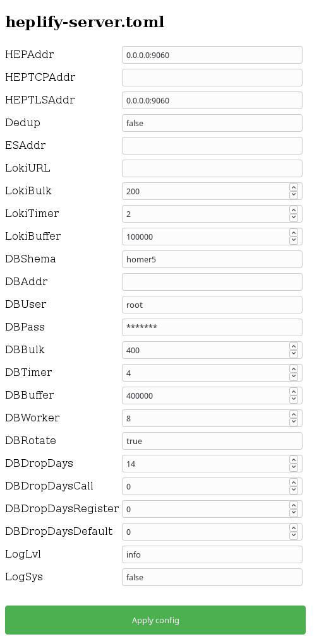This screenshot has height=644, width=331.
Task: Decrease LokiTimer with its down arrow
Action: [x=294, y=218]
